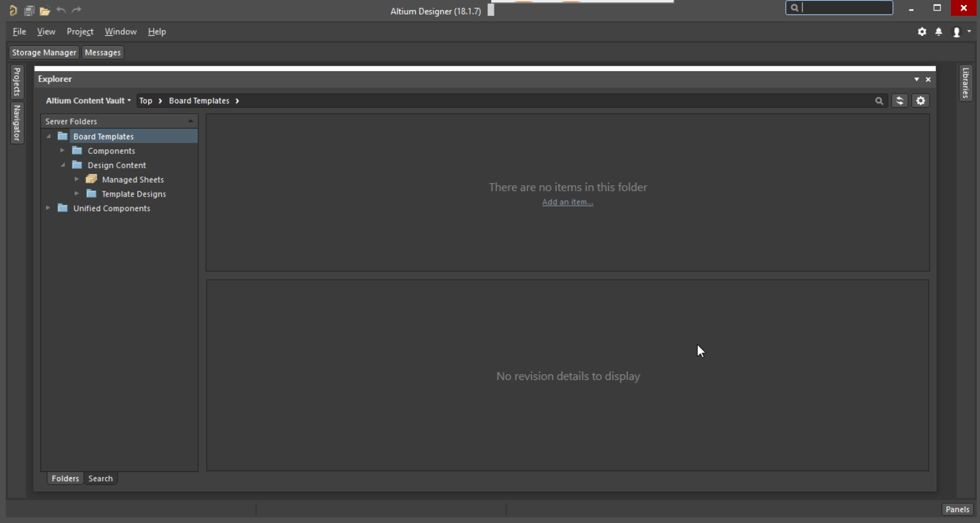The width and height of the screenshot is (980, 523).
Task: Open the user account dropdown arrow
Action: point(969,32)
